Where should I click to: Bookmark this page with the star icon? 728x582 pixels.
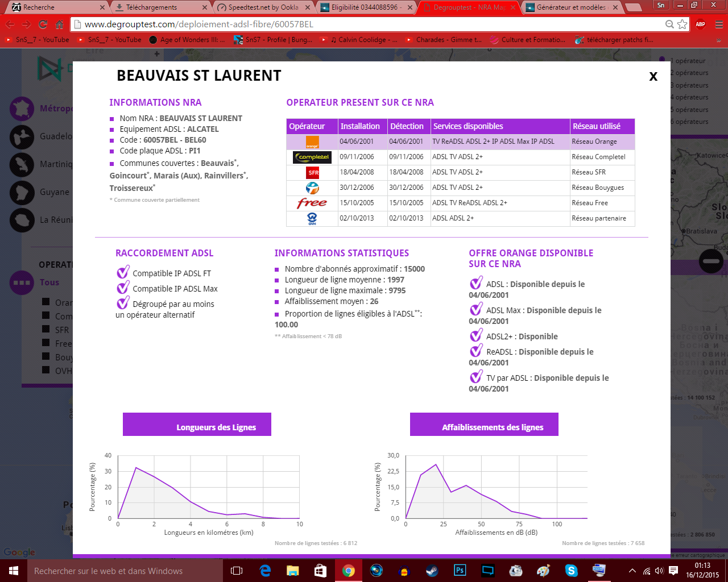[682, 24]
